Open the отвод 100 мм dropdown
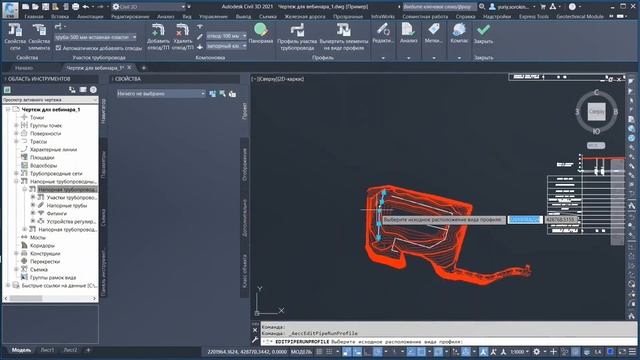 coord(226,36)
